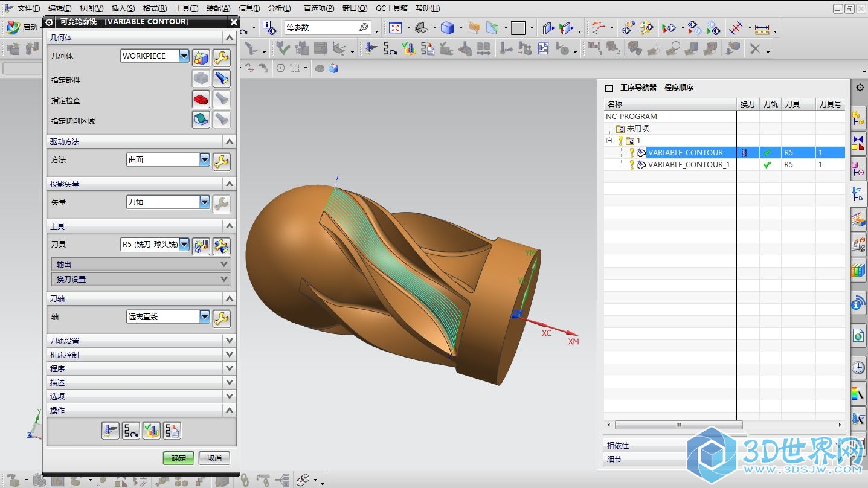The height and width of the screenshot is (488, 868).
Task: Click the 指定检查 select geometry icon
Action: click(201, 99)
